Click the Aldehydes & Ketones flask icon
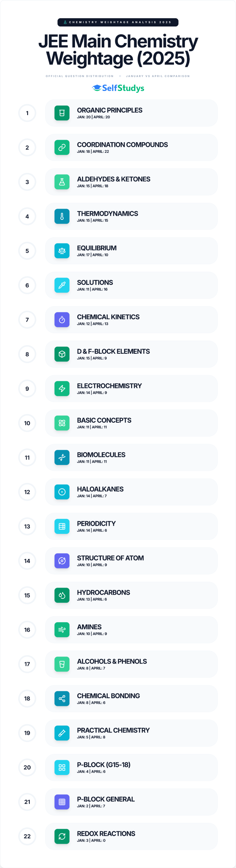The image size is (236, 868). 62,182
